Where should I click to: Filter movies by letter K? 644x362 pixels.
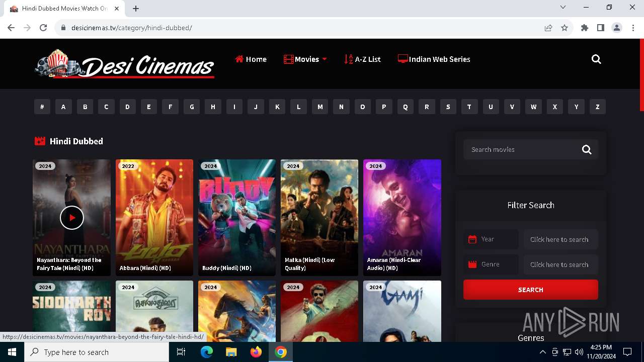[x=277, y=107]
